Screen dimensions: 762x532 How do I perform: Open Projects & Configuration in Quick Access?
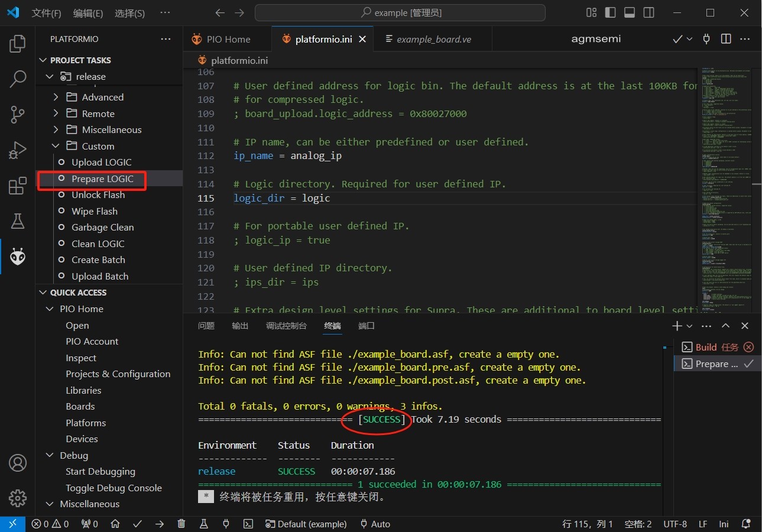(x=118, y=374)
